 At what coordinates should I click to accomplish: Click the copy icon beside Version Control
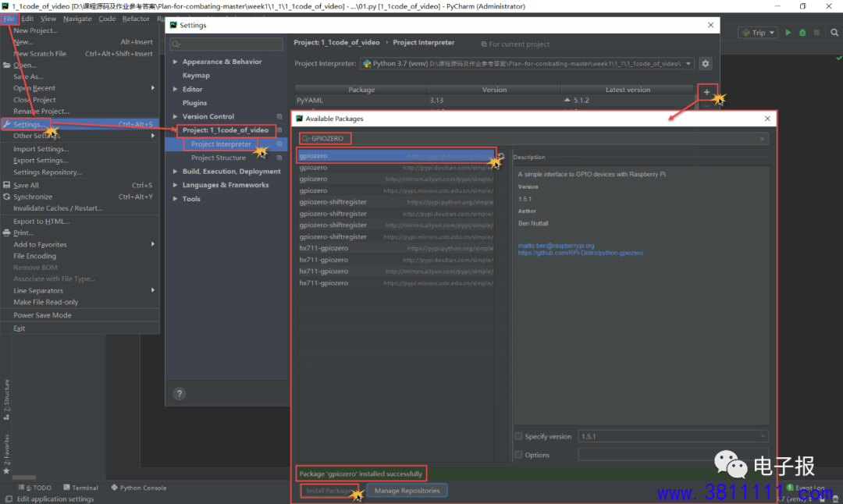pos(279,116)
